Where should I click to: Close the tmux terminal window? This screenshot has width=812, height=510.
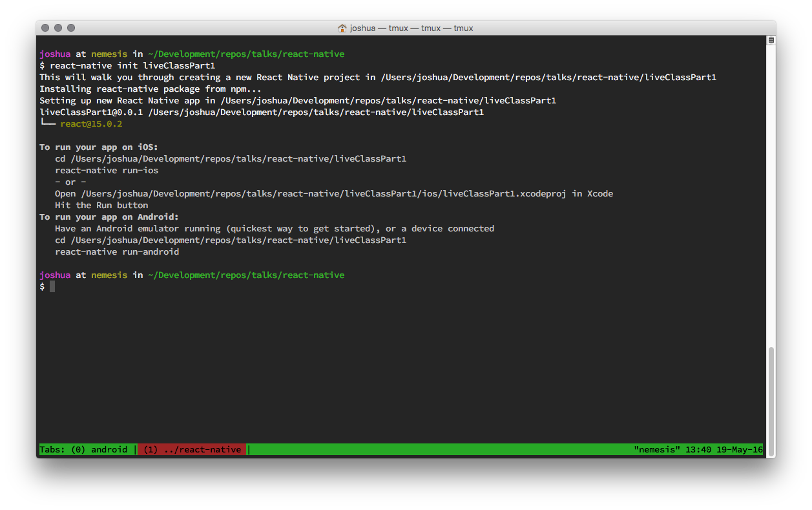click(x=45, y=28)
